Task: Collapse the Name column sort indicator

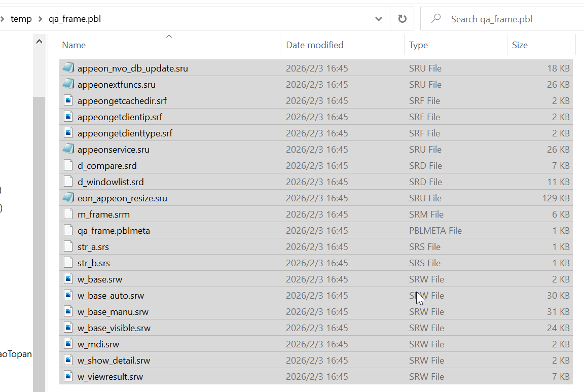Action: (169, 36)
